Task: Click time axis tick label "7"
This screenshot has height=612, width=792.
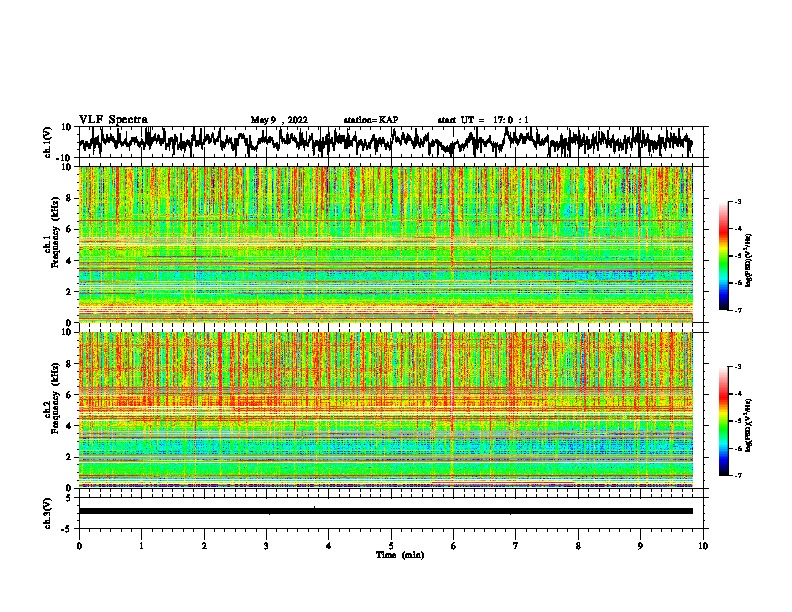Action: pos(516,546)
